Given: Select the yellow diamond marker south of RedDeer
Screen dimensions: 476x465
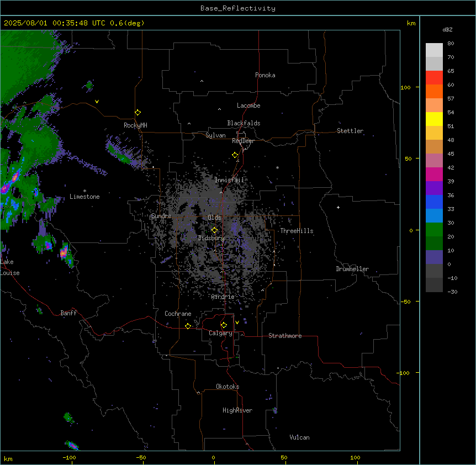Looking at the screenshot, I should 235,155.
